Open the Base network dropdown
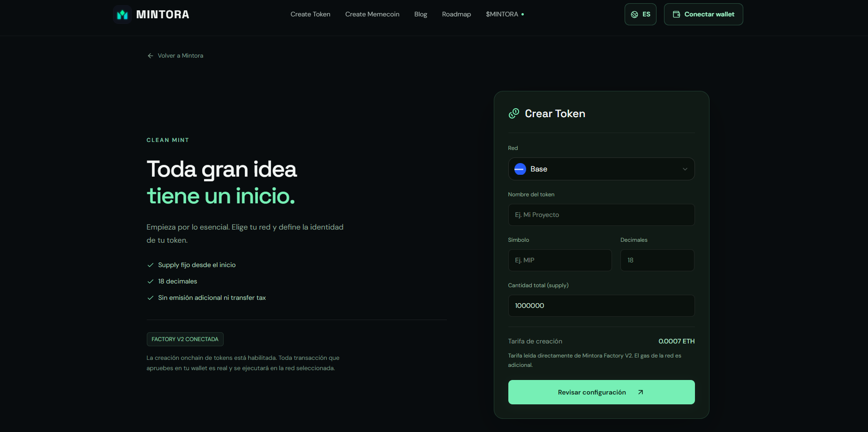 601,169
